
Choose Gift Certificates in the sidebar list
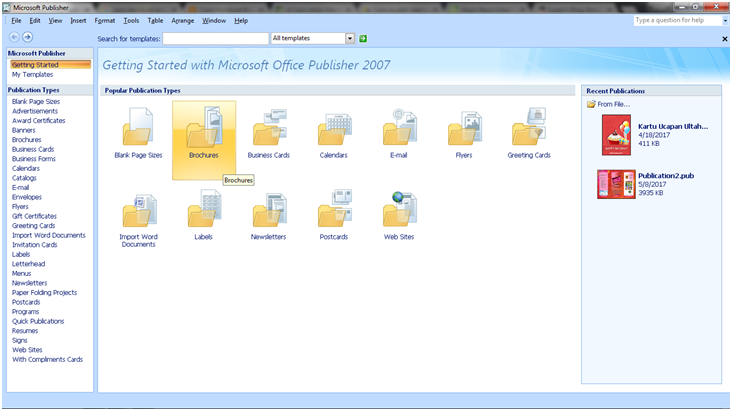[x=35, y=216]
